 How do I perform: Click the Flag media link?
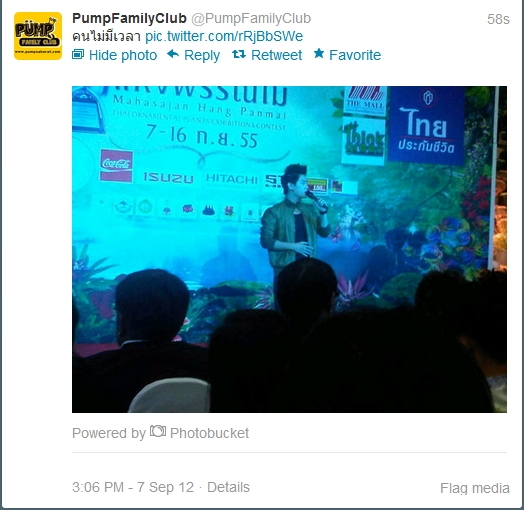[x=475, y=488]
